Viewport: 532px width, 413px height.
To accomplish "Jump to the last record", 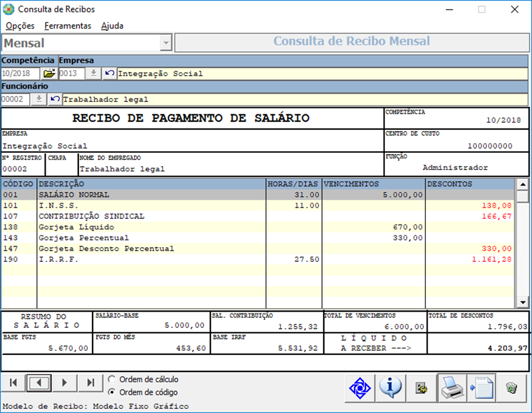I will coord(91,383).
